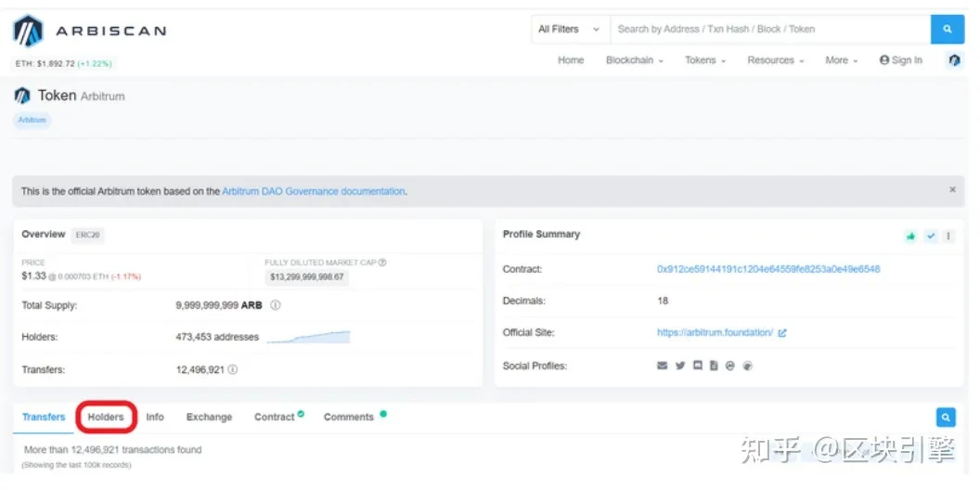Open the three-dot more options in Profile Summary
This screenshot has width=980, height=490.
point(948,237)
